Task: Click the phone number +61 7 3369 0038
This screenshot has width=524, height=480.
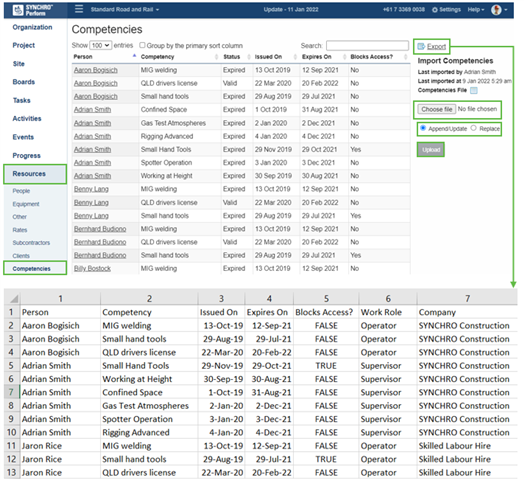Action: 404,9
